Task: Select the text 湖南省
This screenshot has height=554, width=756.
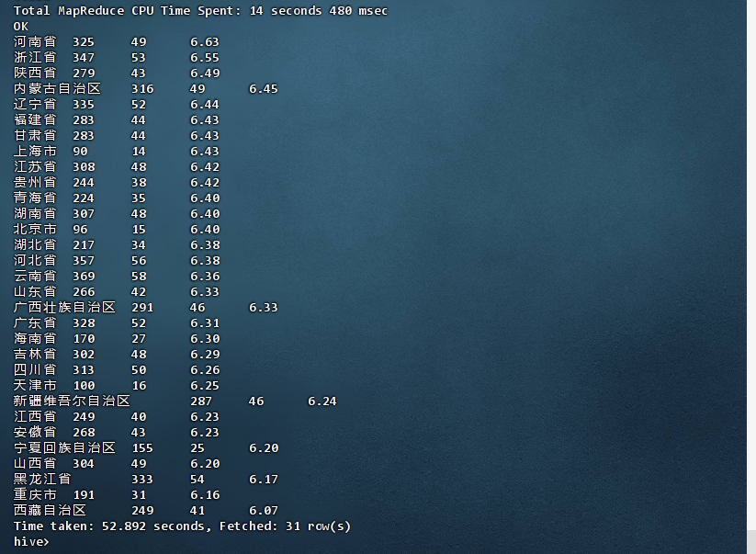Action: 35,213
